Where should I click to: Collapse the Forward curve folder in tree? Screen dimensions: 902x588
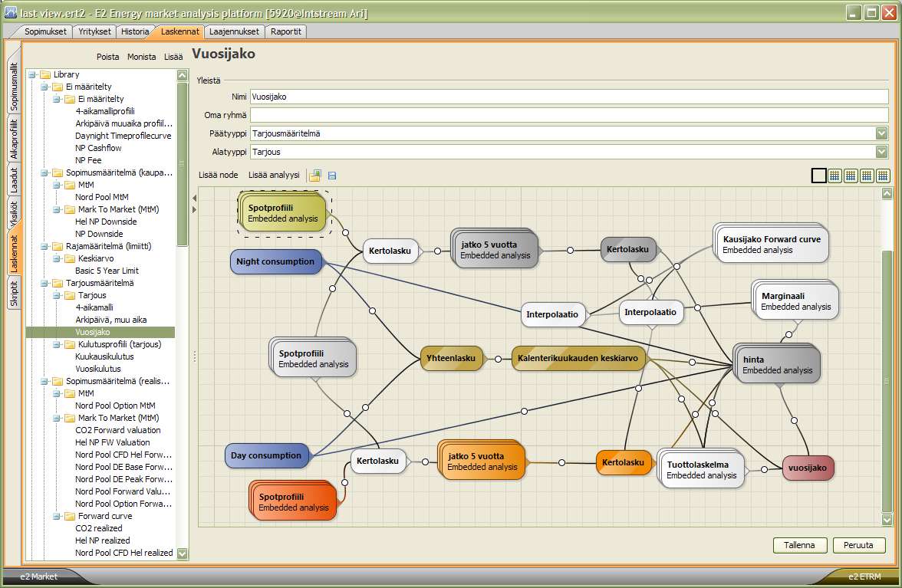57,516
